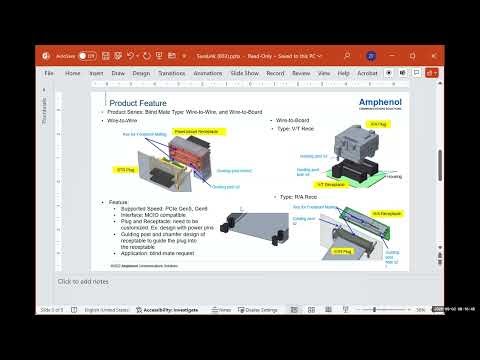The height and width of the screenshot is (360, 480).
Task: Open Display Settings in status bar
Action: click(x=258, y=310)
